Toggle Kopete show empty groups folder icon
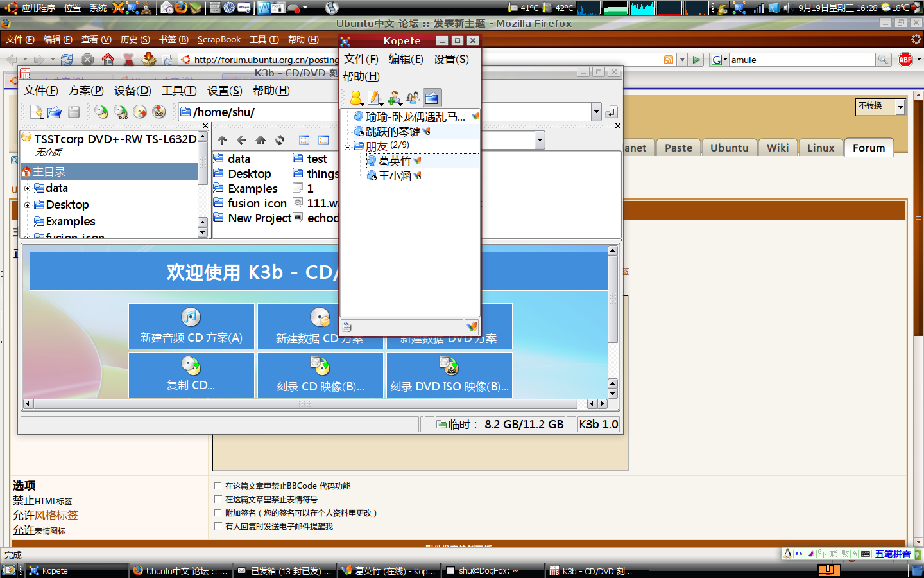924x578 pixels. 432,98
